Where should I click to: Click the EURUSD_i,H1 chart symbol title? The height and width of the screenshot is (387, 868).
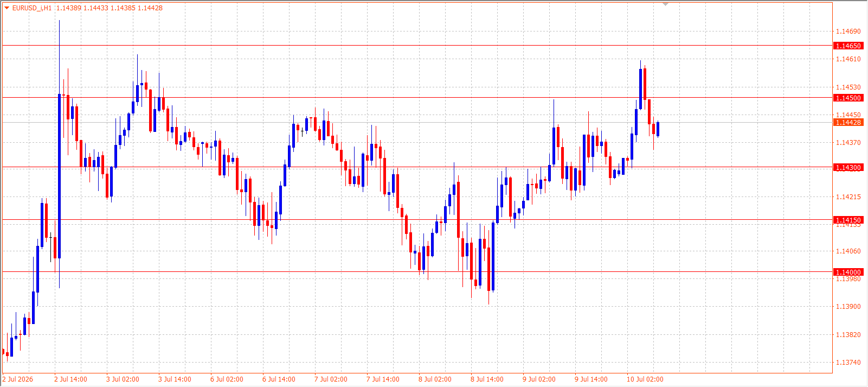click(32, 8)
